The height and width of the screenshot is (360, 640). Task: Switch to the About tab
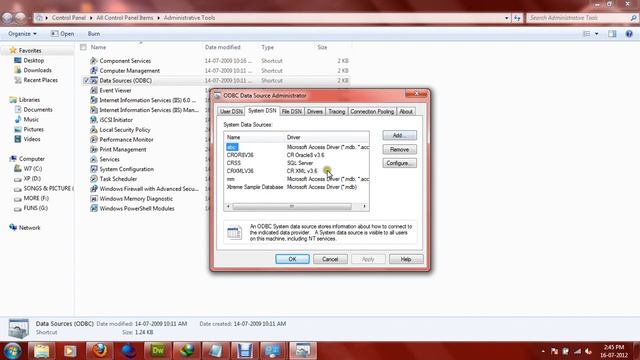tap(406, 111)
